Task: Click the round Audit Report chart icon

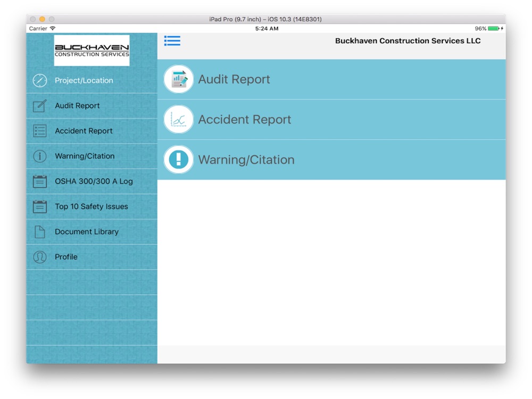Action: [179, 79]
